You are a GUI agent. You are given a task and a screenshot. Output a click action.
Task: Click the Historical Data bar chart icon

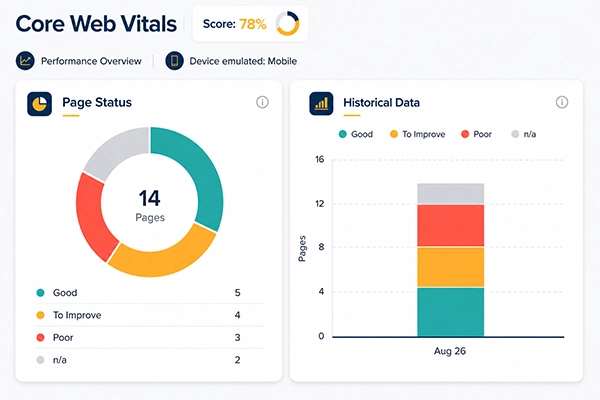321,103
